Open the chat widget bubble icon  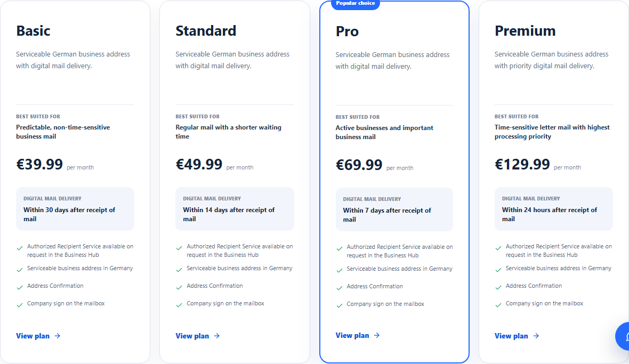click(x=623, y=336)
